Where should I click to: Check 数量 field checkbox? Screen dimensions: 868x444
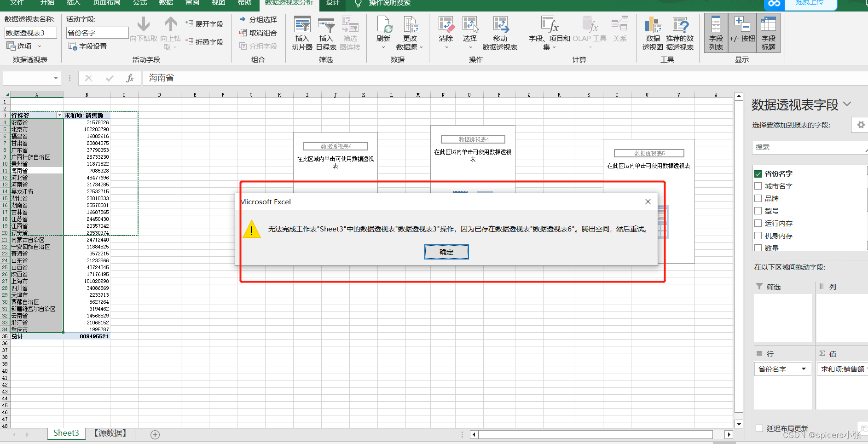pyautogui.click(x=758, y=248)
